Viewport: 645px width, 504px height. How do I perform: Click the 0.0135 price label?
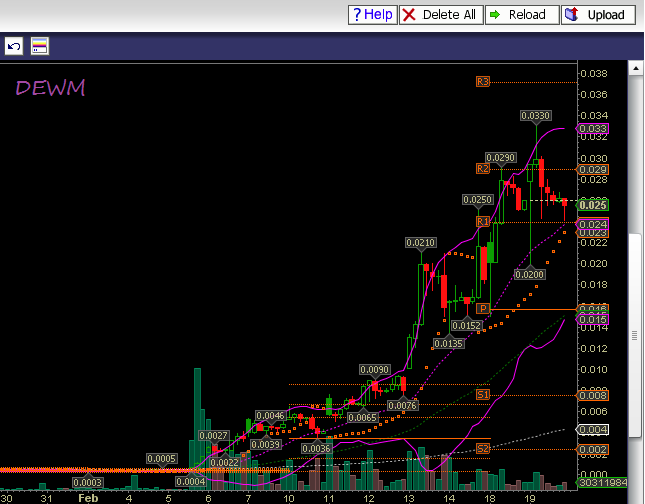[449, 343]
